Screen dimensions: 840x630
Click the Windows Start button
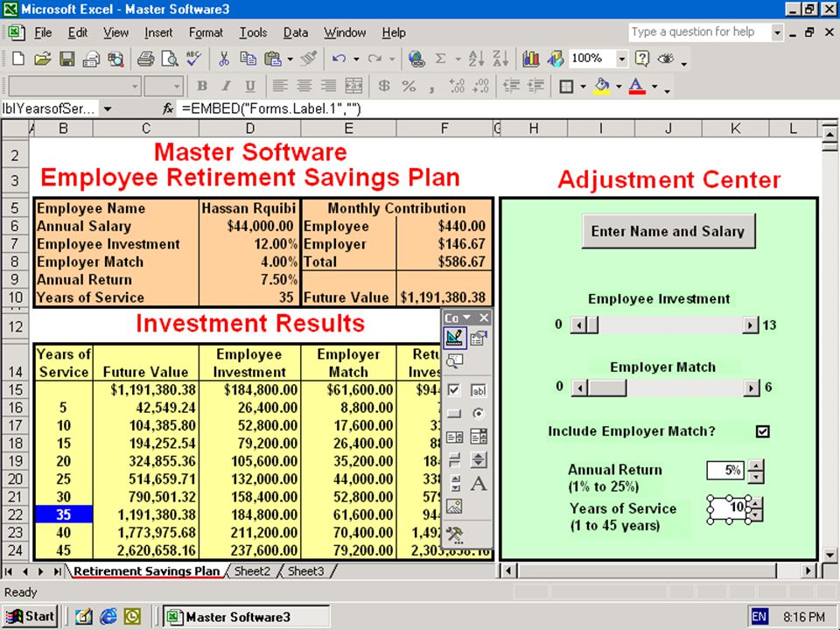coord(31,617)
